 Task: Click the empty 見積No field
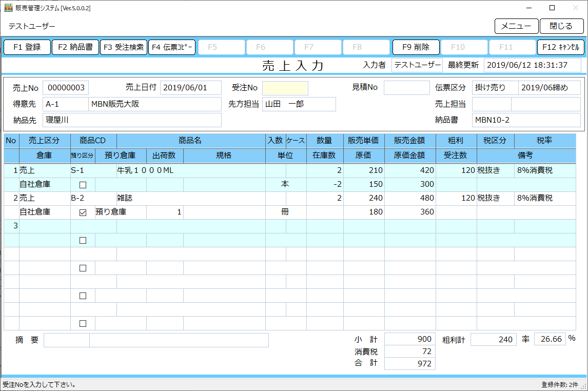tap(406, 88)
